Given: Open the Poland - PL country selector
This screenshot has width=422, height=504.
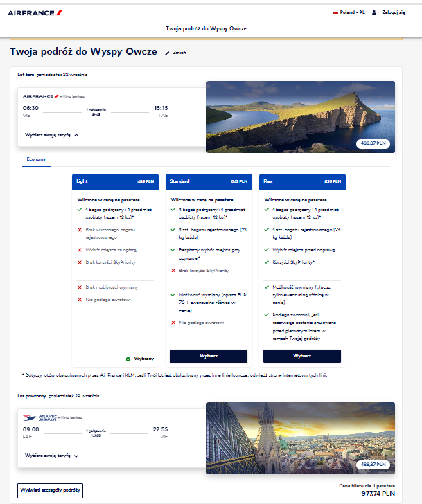Looking at the screenshot, I should (x=349, y=12).
